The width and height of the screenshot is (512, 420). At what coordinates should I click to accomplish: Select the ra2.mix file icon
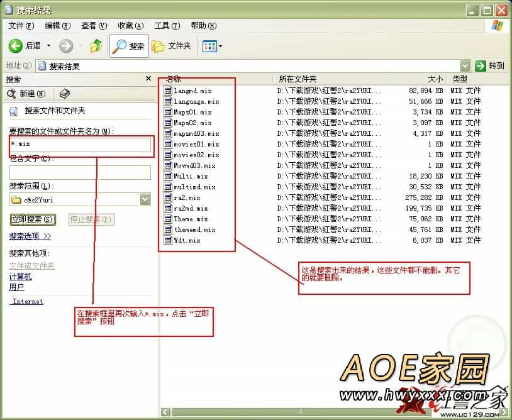point(168,198)
